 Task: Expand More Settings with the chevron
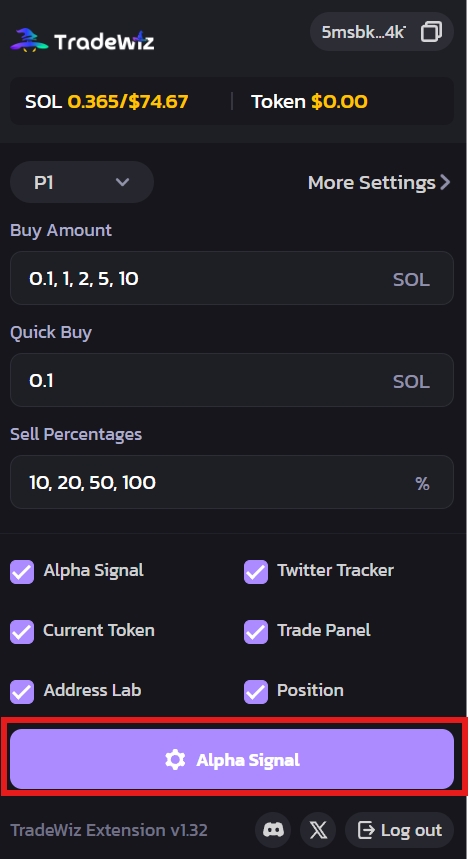tap(379, 182)
